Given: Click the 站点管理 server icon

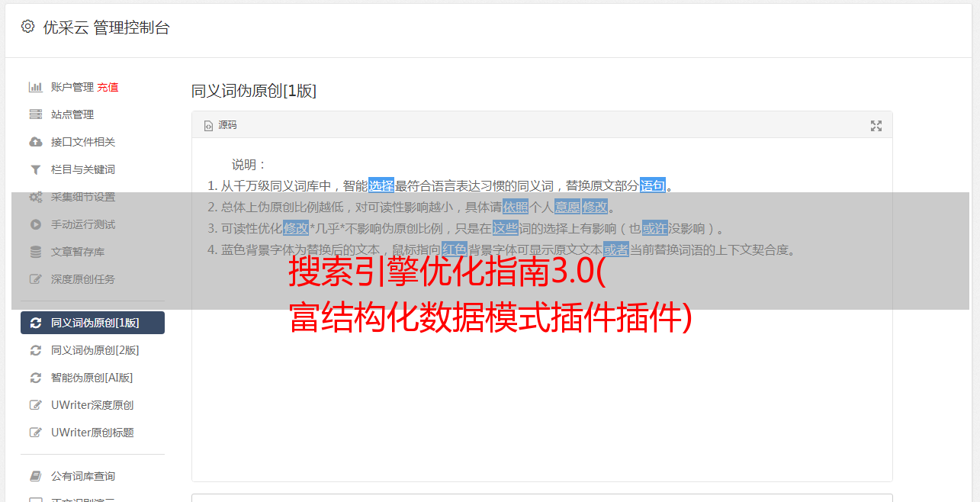Looking at the screenshot, I should [35, 114].
